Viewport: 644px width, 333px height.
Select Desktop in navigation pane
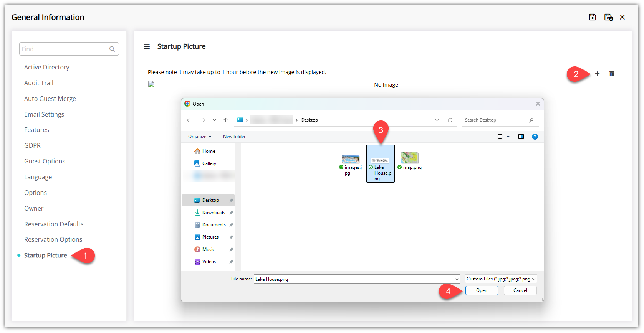[208, 200]
